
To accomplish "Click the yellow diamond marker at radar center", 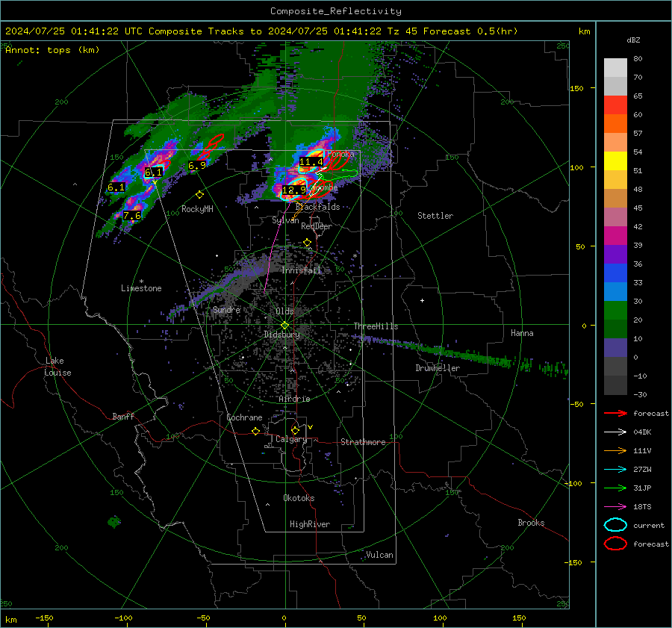I will [284, 326].
